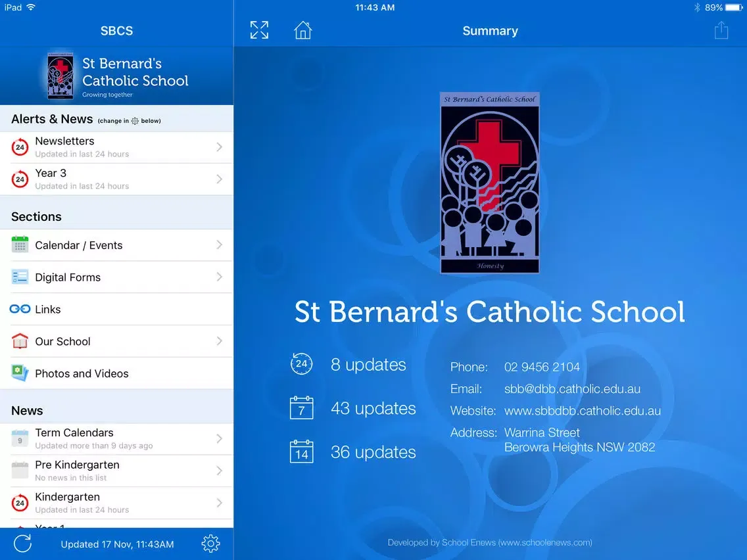Call phone number 02 9456 2104
Image resolution: width=747 pixels, height=560 pixels.
point(542,367)
